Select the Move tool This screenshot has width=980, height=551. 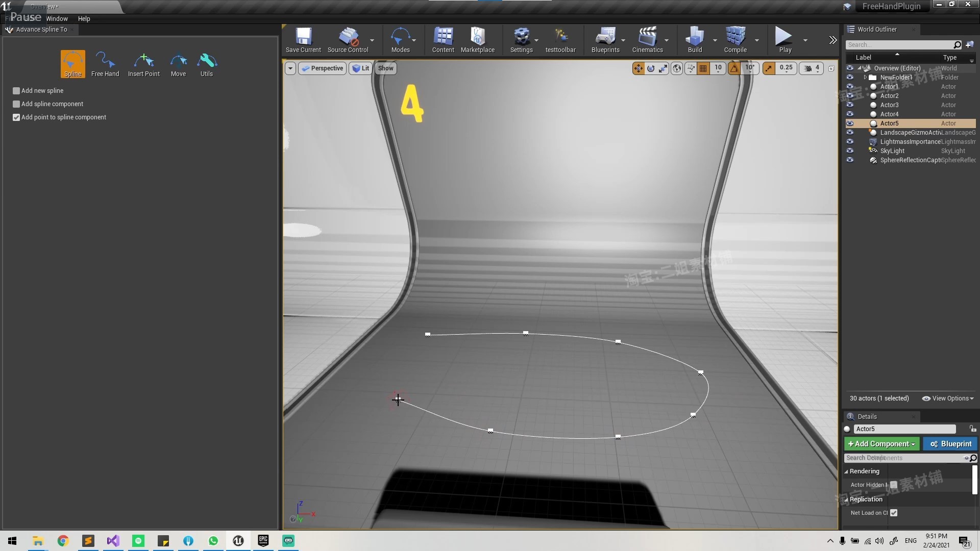pyautogui.click(x=177, y=63)
